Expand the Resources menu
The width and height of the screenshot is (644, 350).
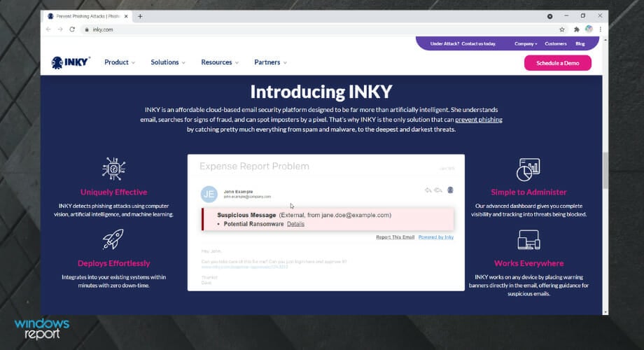click(220, 62)
